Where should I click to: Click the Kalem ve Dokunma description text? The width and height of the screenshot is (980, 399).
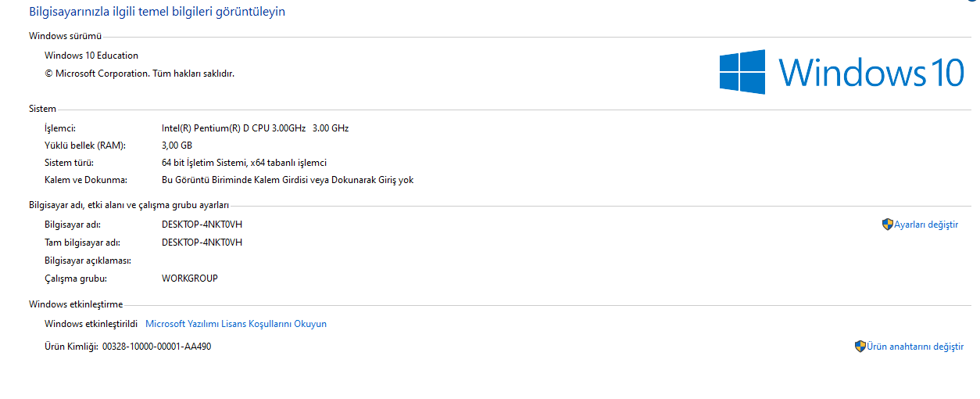[x=287, y=180]
